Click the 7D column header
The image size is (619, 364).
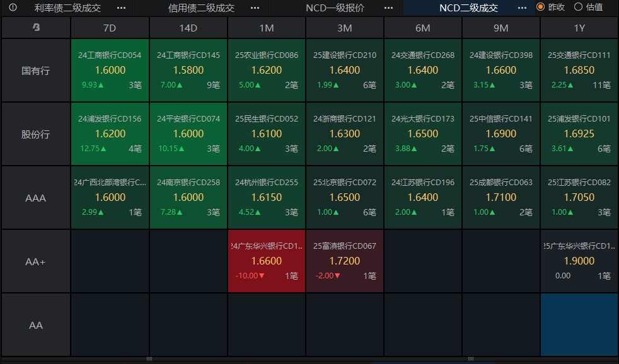[x=110, y=28]
